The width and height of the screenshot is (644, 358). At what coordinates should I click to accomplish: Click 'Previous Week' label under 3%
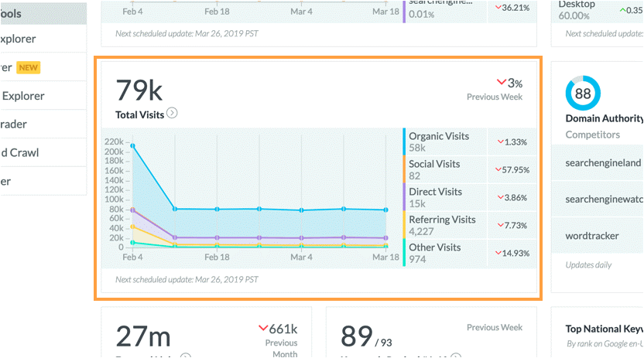[x=495, y=97]
